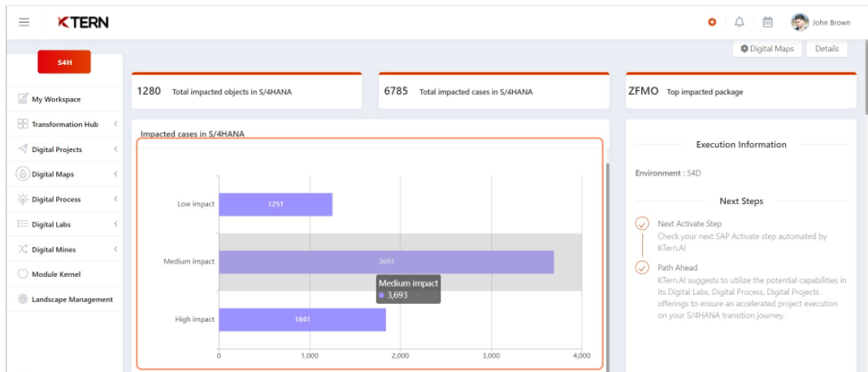Click the Digital Mines shuffle icon
The image size is (868, 372).
pos(23,249)
